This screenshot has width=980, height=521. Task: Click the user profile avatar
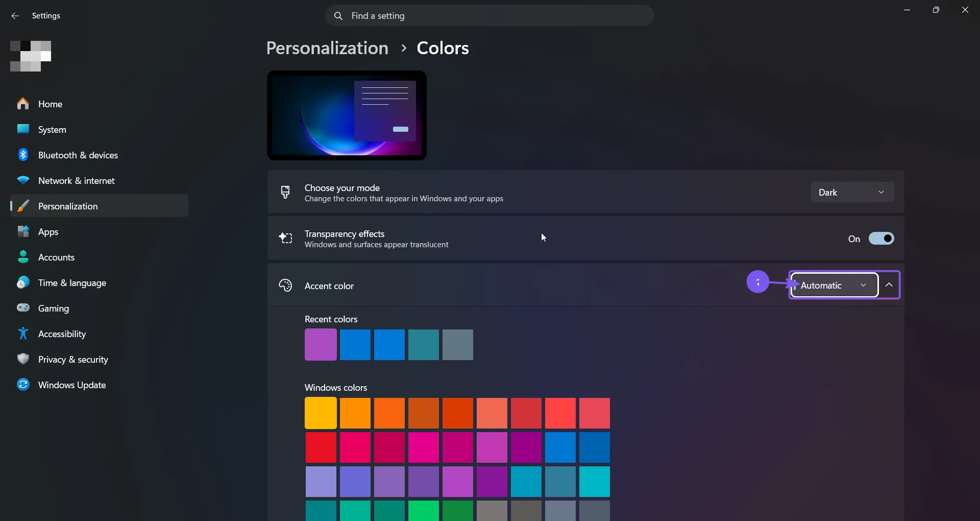tap(31, 56)
